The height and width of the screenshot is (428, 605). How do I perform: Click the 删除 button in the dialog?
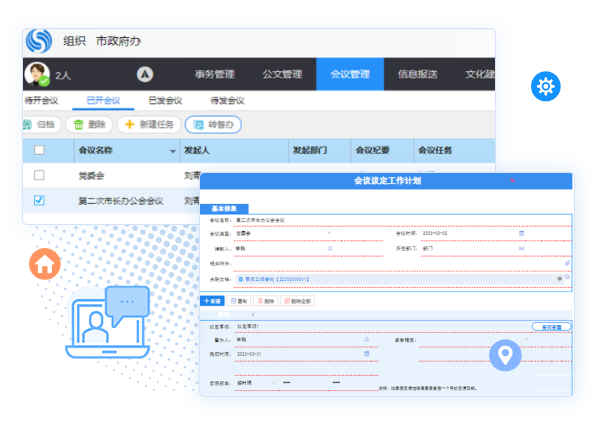click(266, 301)
